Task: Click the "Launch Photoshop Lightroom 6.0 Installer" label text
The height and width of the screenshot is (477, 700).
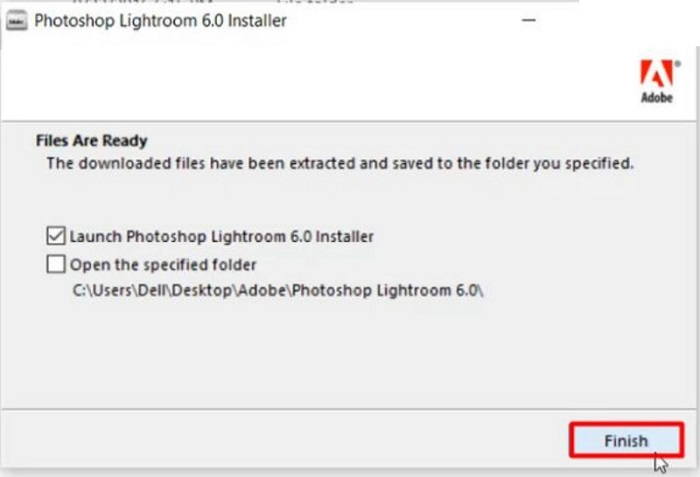Action: pyautogui.click(x=221, y=237)
